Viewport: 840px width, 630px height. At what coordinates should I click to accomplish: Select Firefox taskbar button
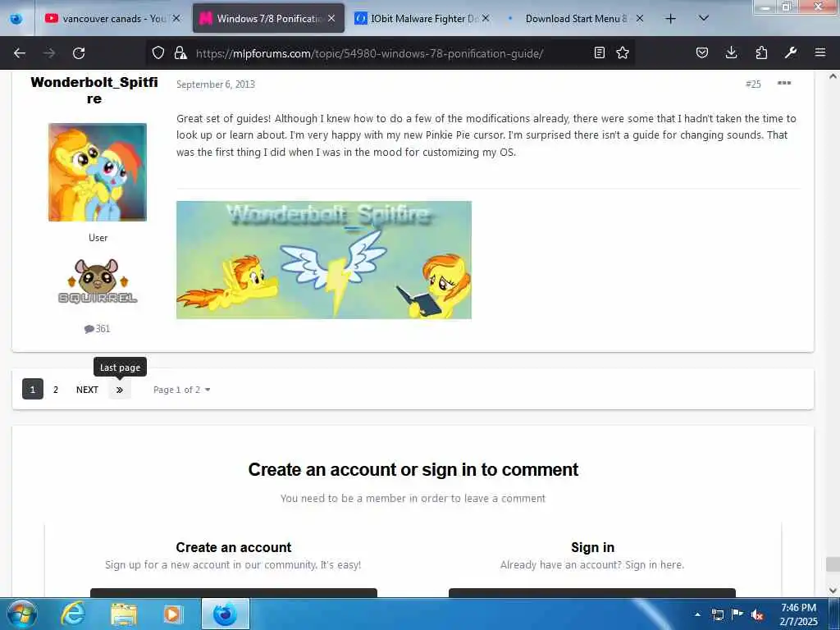(x=225, y=614)
